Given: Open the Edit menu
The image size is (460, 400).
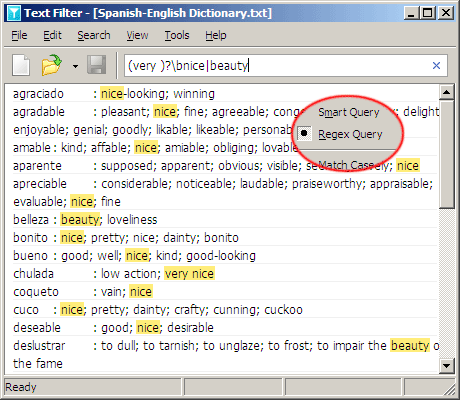Looking at the screenshot, I should pyautogui.click(x=52, y=35).
